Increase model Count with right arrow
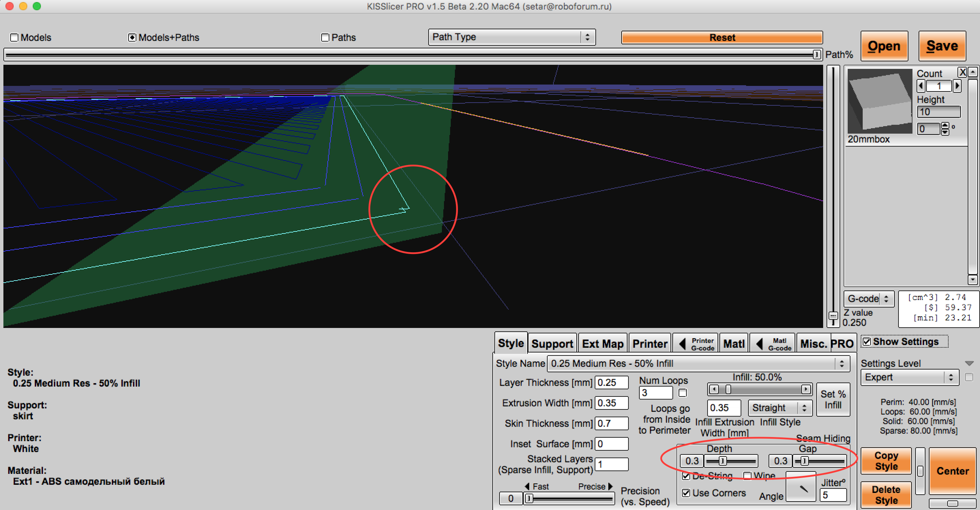Viewport: 980px width, 510px height. [957, 86]
